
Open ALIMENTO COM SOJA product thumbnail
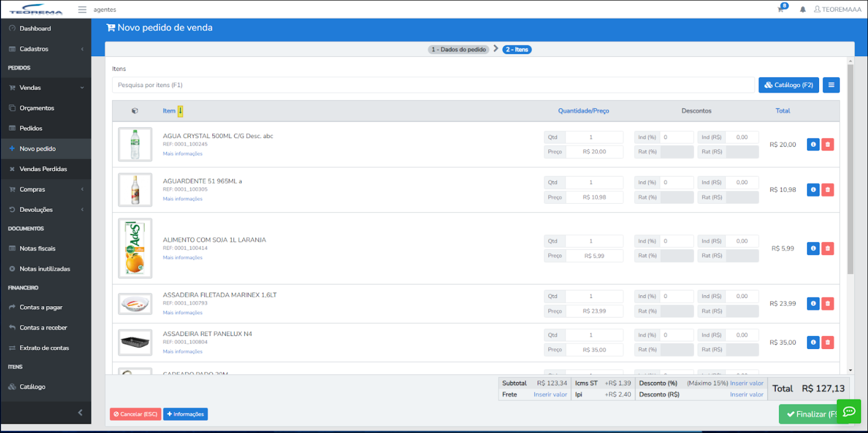pyautogui.click(x=135, y=248)
